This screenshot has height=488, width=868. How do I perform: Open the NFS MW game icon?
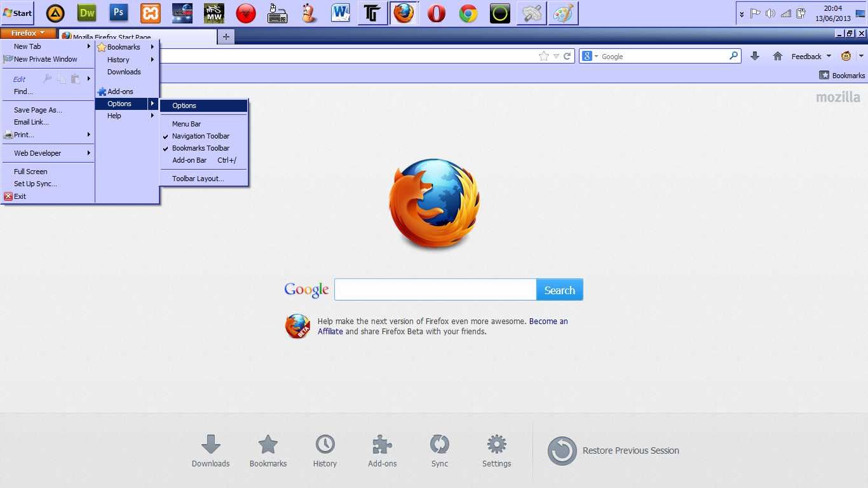click(214, 13)
